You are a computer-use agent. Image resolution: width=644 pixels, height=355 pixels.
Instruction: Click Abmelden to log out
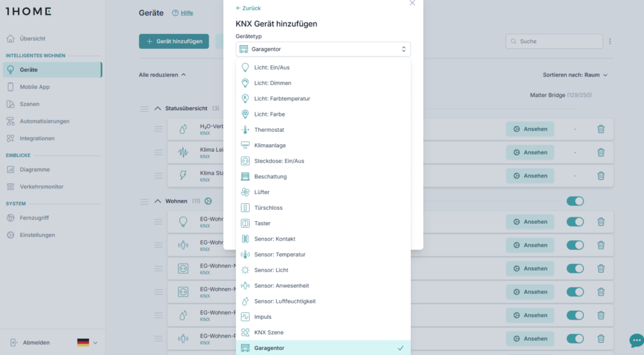coord(30,343)
